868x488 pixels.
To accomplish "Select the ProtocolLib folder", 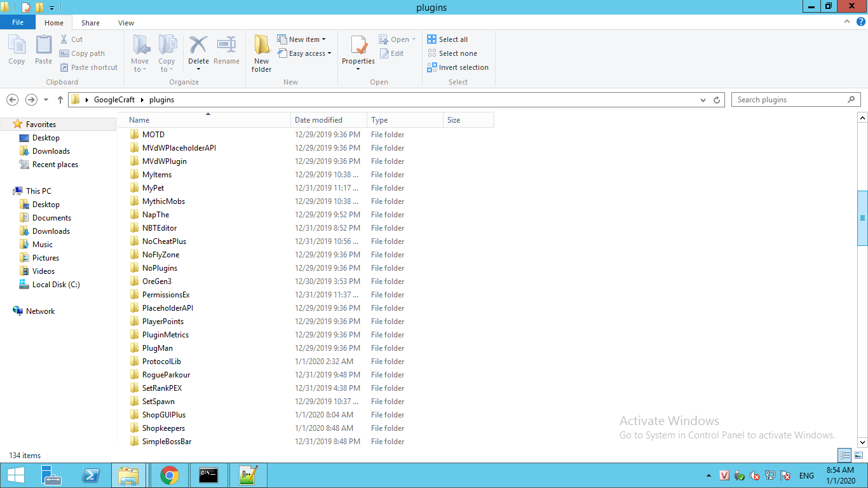I will pos(161,362).
